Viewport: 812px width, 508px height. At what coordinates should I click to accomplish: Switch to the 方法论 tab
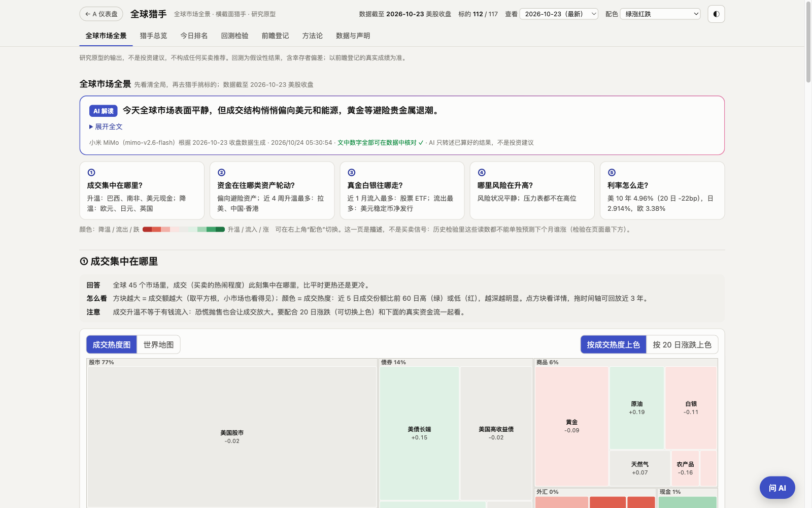(312, 36)
